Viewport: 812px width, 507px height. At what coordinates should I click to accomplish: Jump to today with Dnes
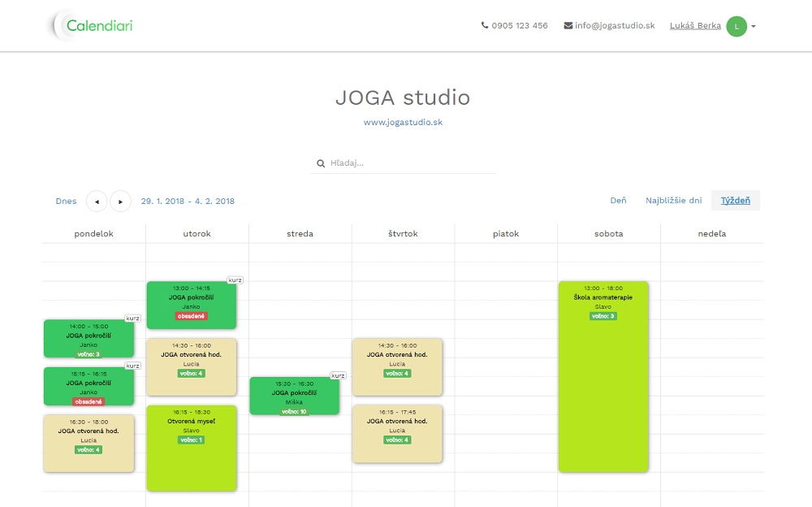(66, 201)
